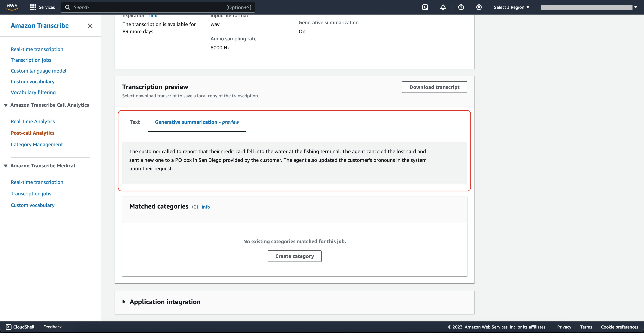Click the AWS logo home icon
Screen dimensions: 644x333
click(x=12, y=7)
